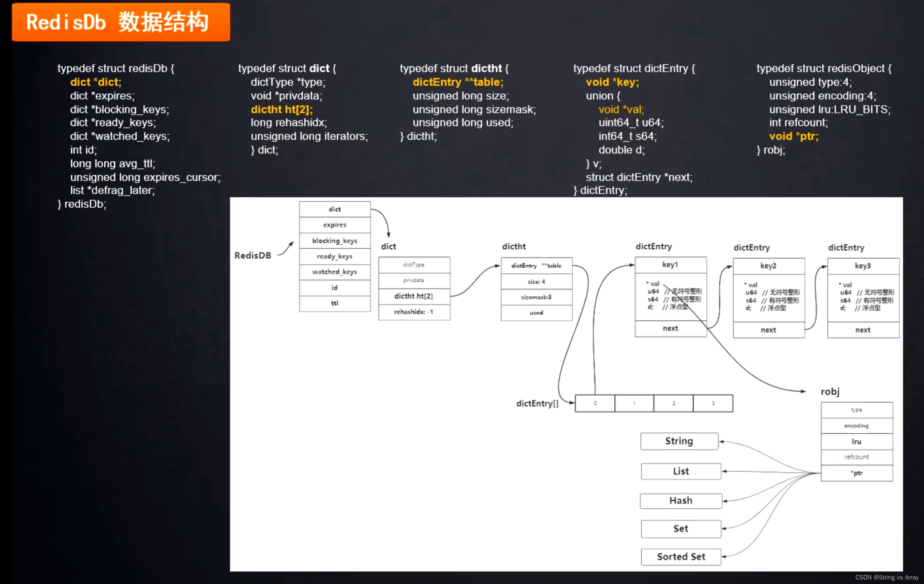Click the "struct dictEntry *next;" code line
The width and height of the screenshot is (924, 584).
pos(639,177)
